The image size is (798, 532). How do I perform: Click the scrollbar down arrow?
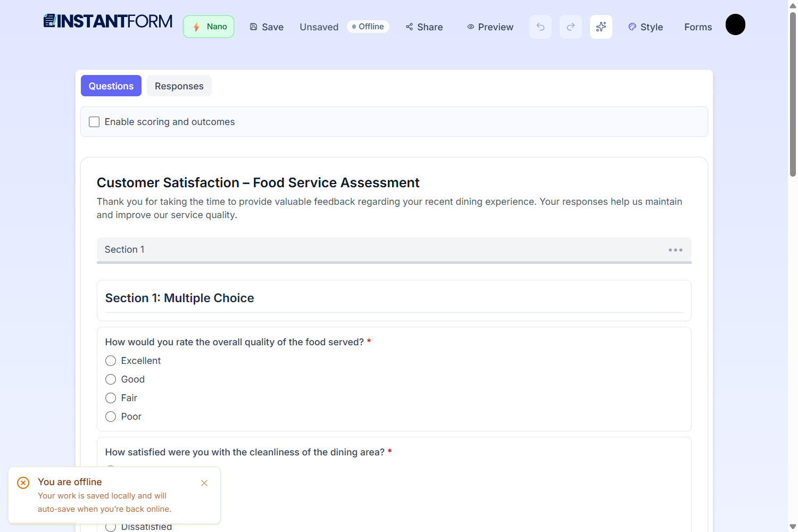click(793, 527)
